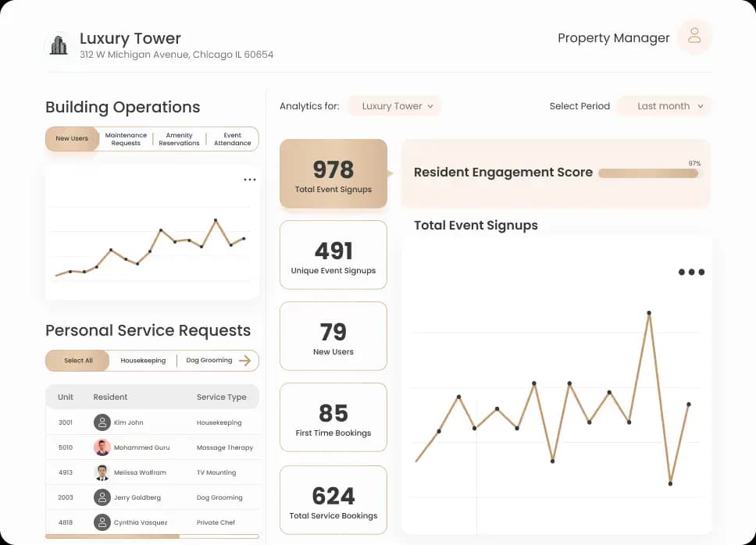Image resolution: width=756 pixels, height=545 pixels.
Task: Open the Last month period dropdown
Action: [665, 106]
